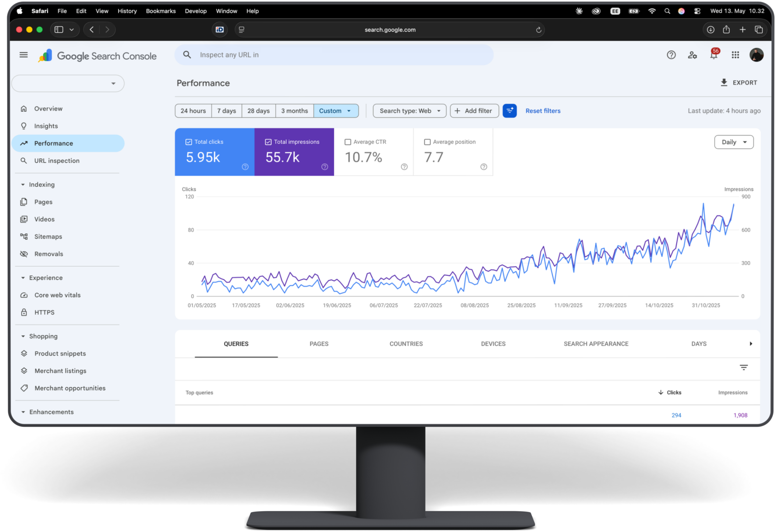Open the Custom date range dropdown
Screen dimensions: 780x532
336,111
